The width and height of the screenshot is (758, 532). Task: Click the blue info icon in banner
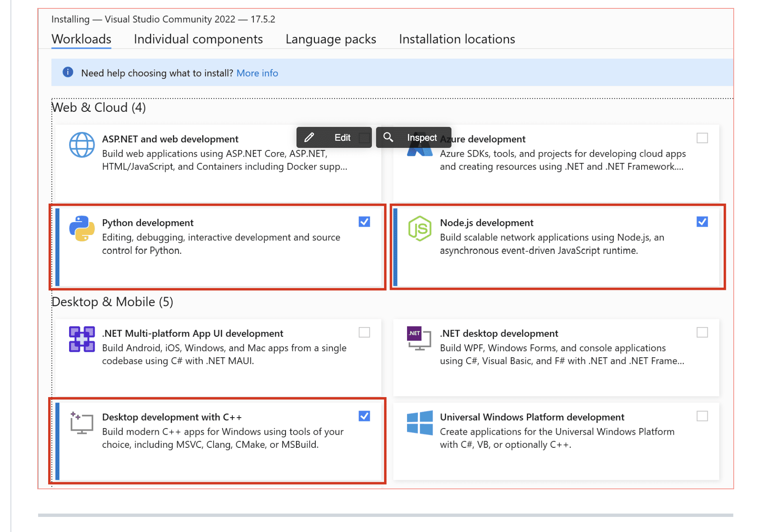[68, 72]
